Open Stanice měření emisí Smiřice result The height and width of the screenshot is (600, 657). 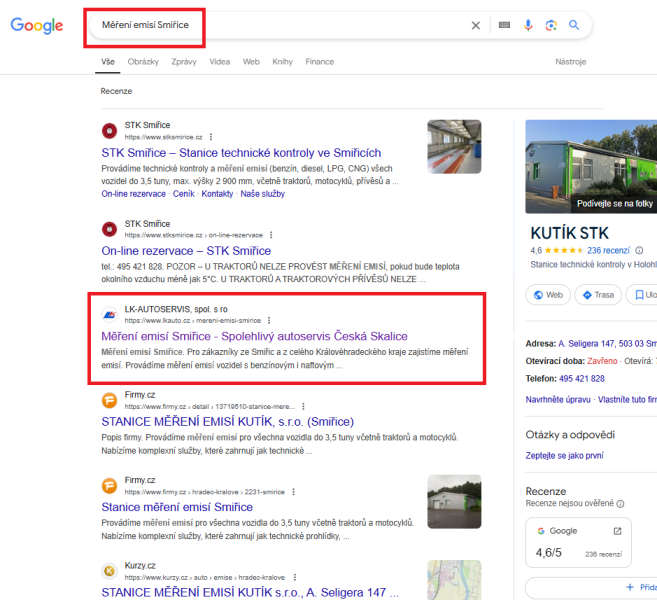177,507
